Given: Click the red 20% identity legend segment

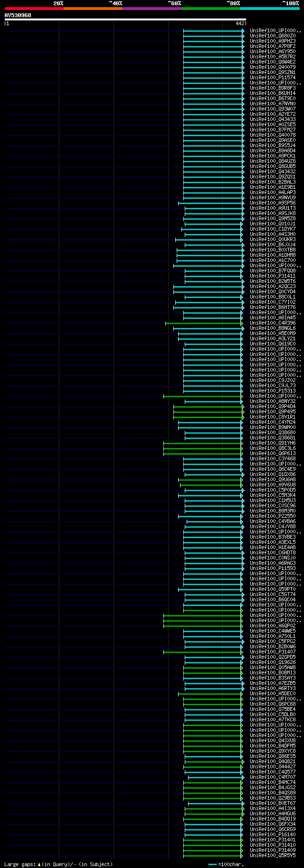Looking at the screenshot, I should click(34, 9).
